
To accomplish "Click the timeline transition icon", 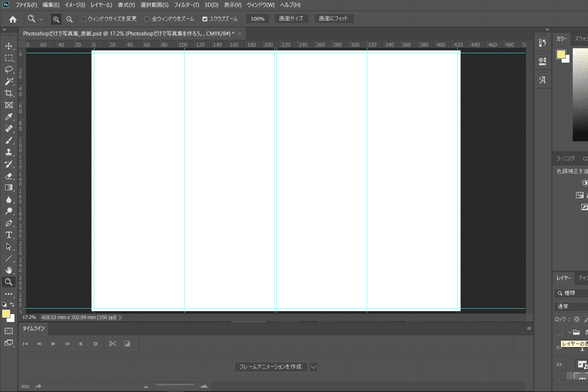I will click(x=127, y=343).
